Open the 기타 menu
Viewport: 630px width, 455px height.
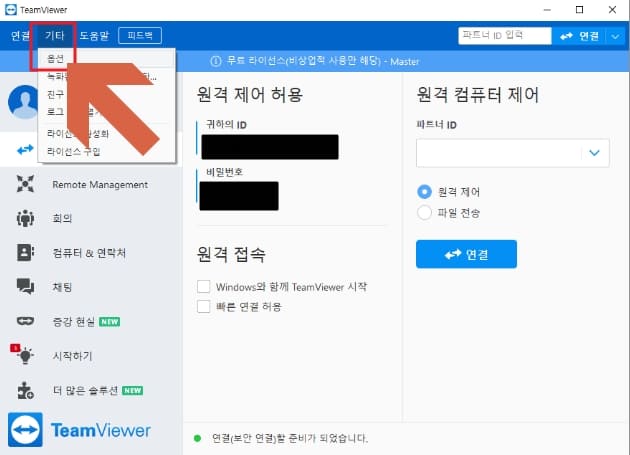tap(54, 36)
